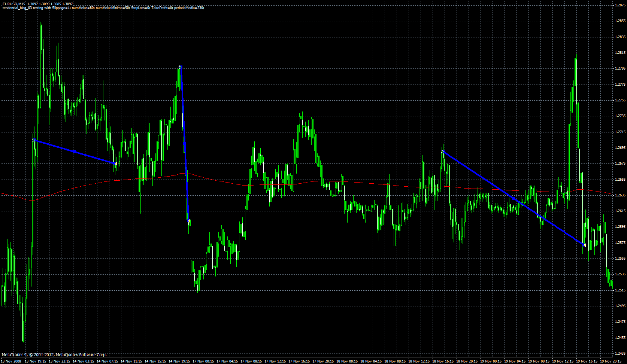Click the 1.2875 price scale label

pos(621,5)
